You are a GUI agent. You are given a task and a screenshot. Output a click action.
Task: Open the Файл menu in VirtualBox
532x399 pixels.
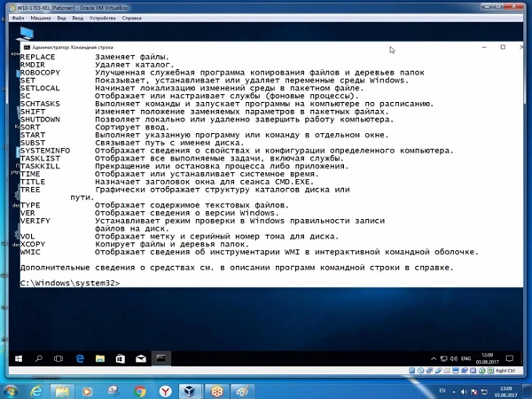(19, 18)
